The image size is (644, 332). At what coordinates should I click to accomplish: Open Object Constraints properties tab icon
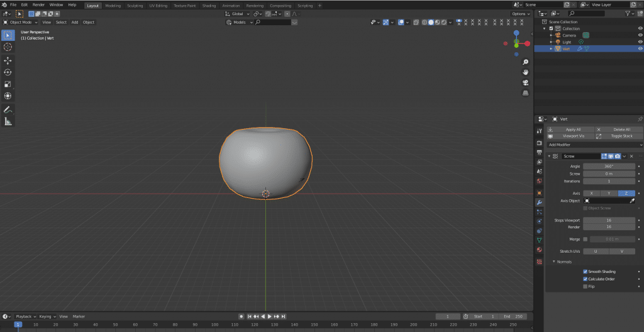[x=539, y=231]
